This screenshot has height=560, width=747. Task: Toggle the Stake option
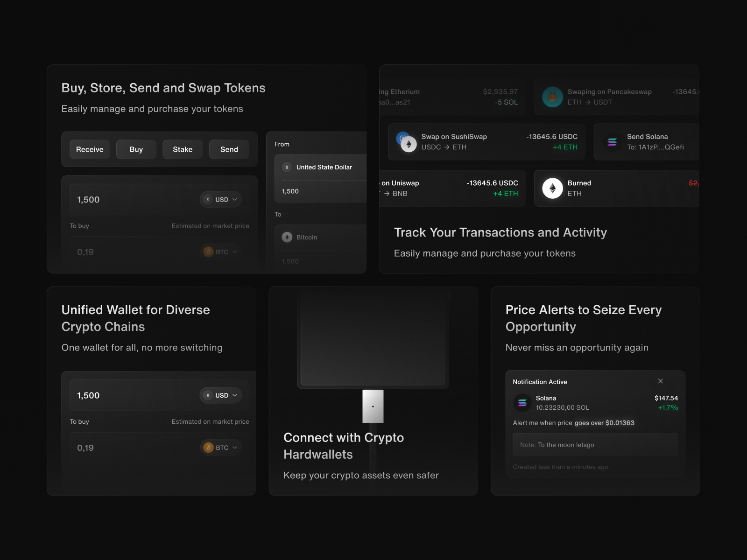pos(183,149)
